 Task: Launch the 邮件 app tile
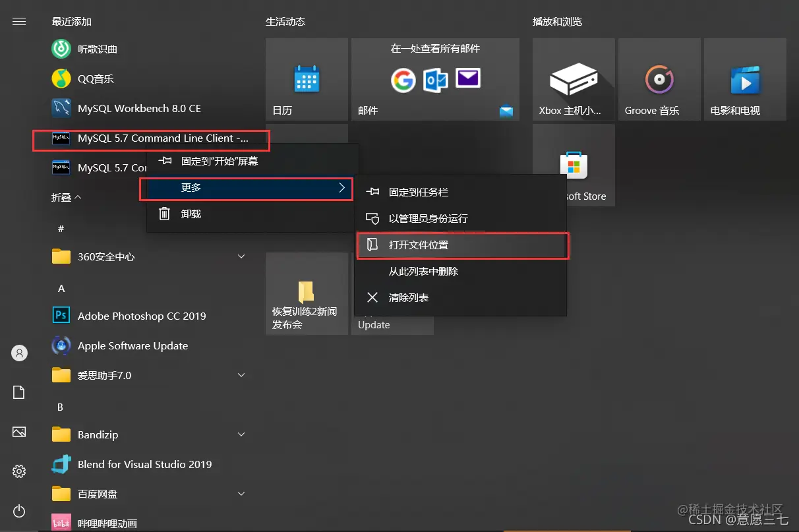click(x=435, y=79)
